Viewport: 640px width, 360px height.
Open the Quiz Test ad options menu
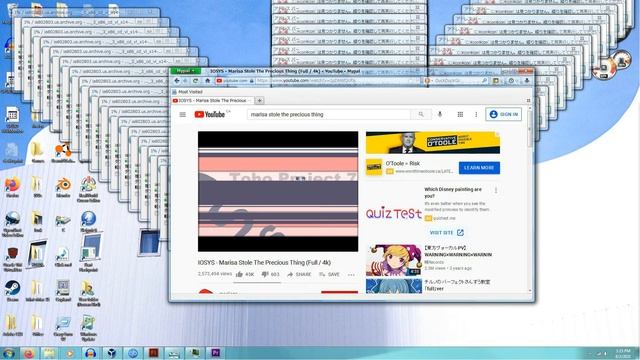(496, 191)
